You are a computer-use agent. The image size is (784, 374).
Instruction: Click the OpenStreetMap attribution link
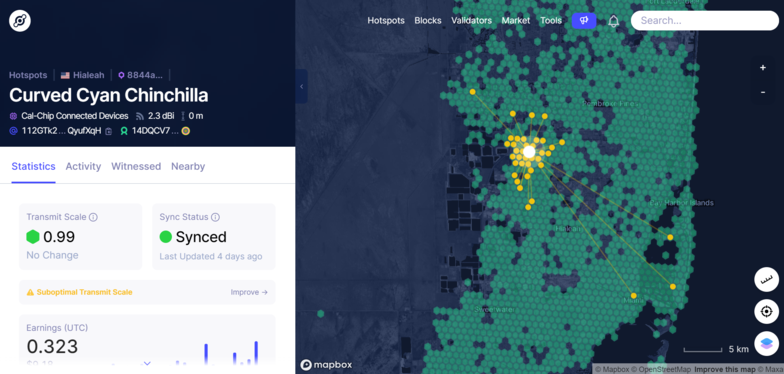click(x=660, y=370)
